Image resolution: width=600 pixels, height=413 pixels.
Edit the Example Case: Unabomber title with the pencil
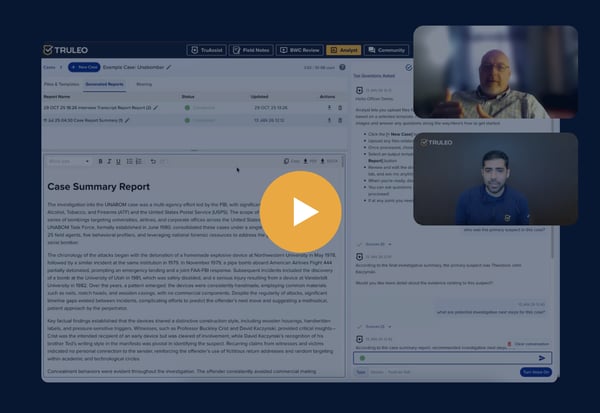169,67
